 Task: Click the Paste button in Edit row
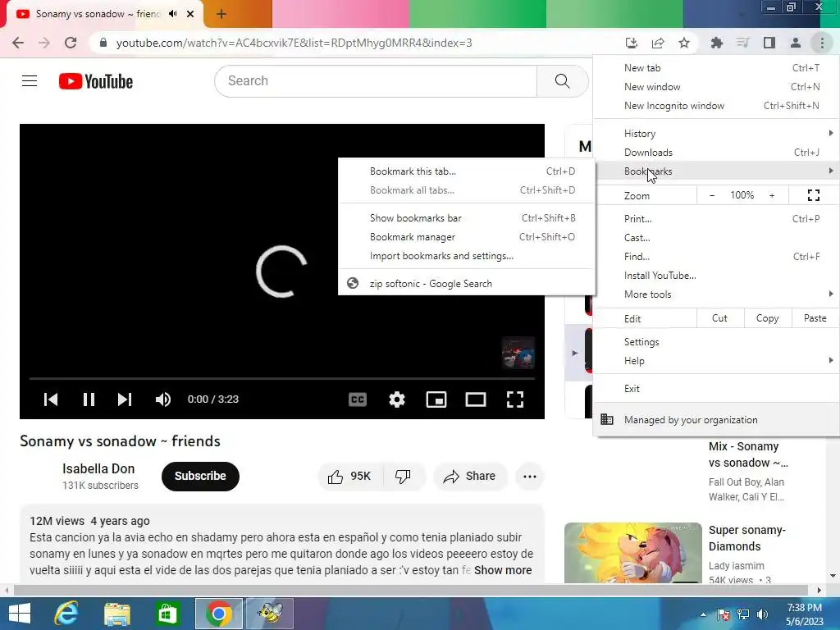pos(815,318)
